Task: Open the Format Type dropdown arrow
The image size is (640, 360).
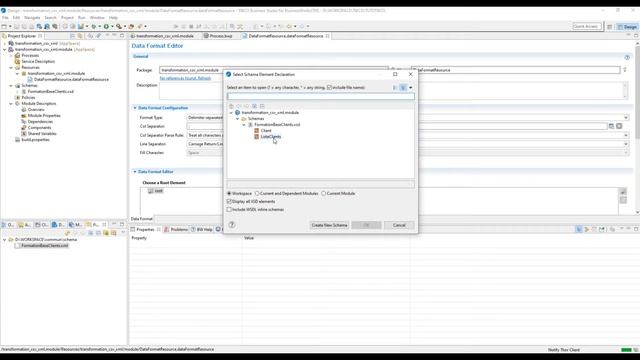Action: (626, 118)
